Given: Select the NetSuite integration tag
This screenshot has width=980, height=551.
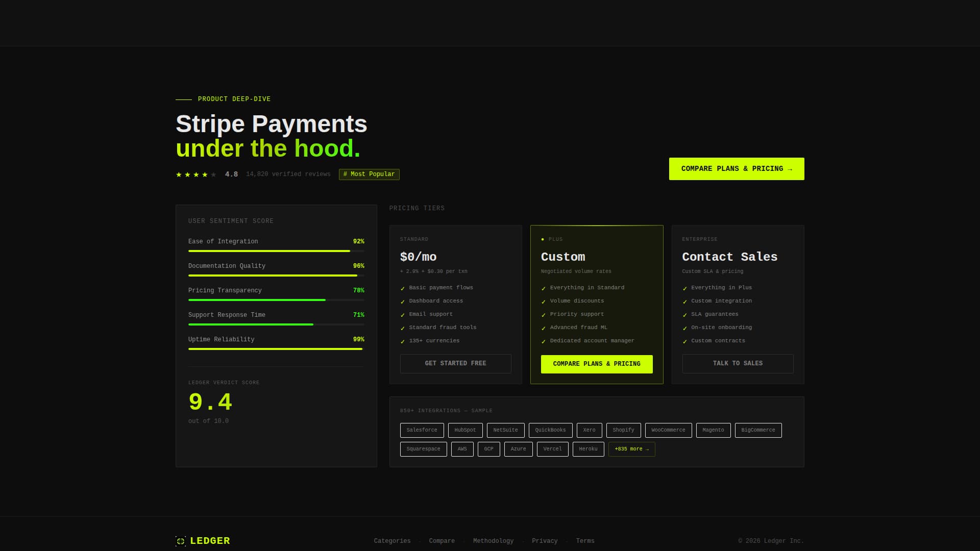Looking at the screenshot, I should tap(505, 430).
